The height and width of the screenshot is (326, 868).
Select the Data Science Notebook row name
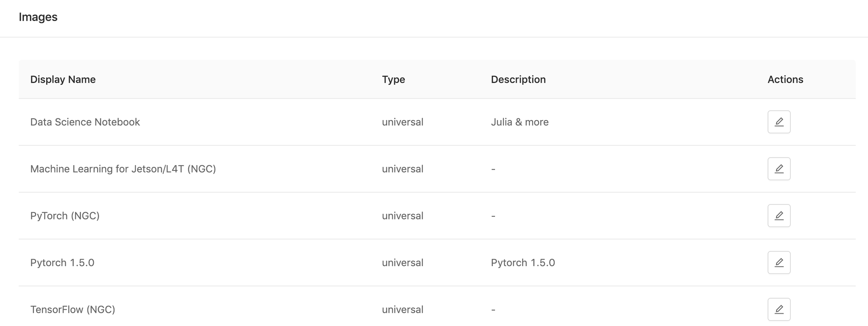coord(85,122)
